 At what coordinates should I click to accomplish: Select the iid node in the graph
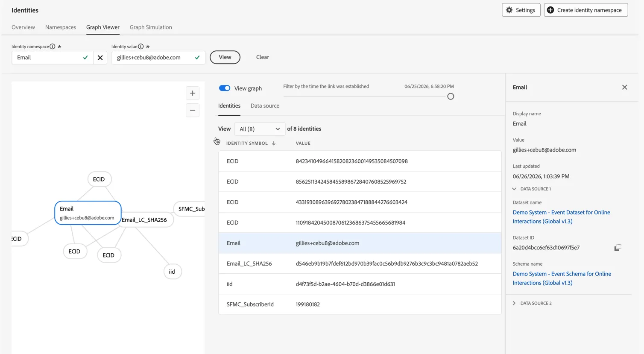point(173,272)
